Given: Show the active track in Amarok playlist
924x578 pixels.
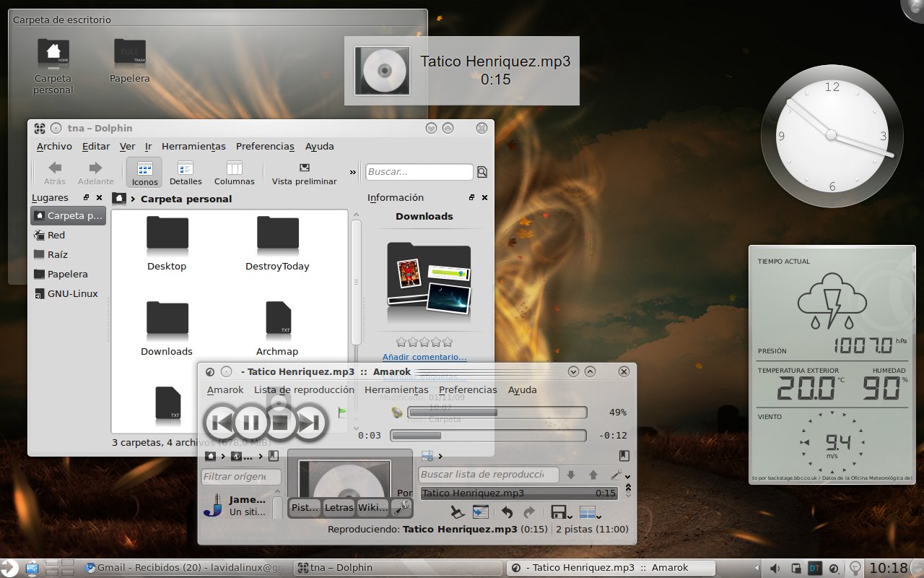Looking at the screenshot, I should 481,512.
